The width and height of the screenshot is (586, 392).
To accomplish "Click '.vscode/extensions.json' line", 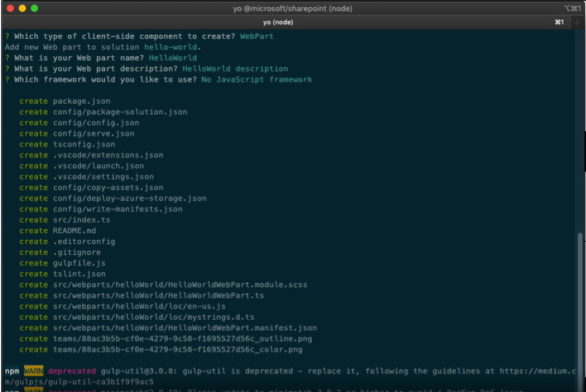I will pyautogui.click(x=108, y=155).
